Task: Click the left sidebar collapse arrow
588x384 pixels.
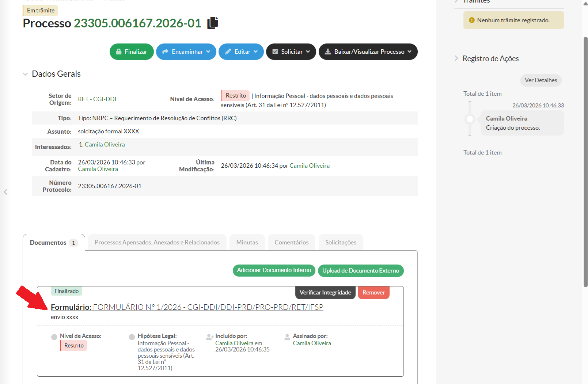Action: point(5,192)
